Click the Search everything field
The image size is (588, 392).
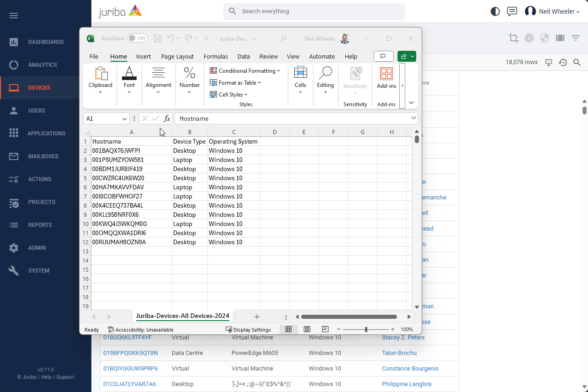pyautogui.click(x=314, y=11)
